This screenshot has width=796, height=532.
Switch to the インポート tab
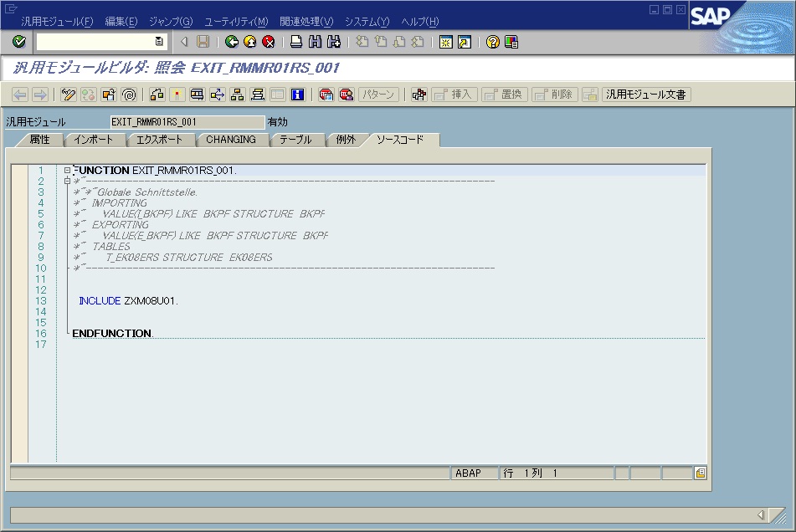[x=94, y=141]
